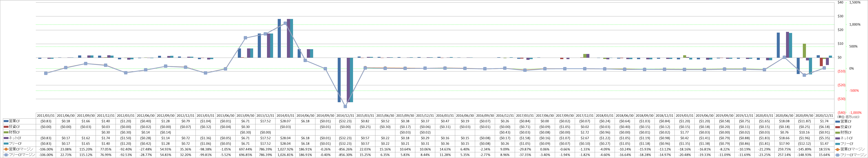This screenshot has width=868, height=158.
Task: Click the フリーCFマージン line marker at the 2014/12/31 low
Action: 345,106
